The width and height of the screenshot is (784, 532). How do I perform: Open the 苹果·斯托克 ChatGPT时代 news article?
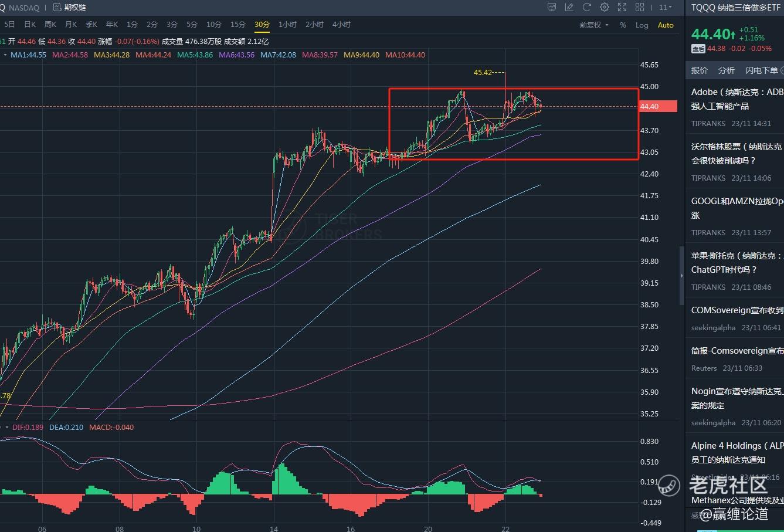coord(735,271)
